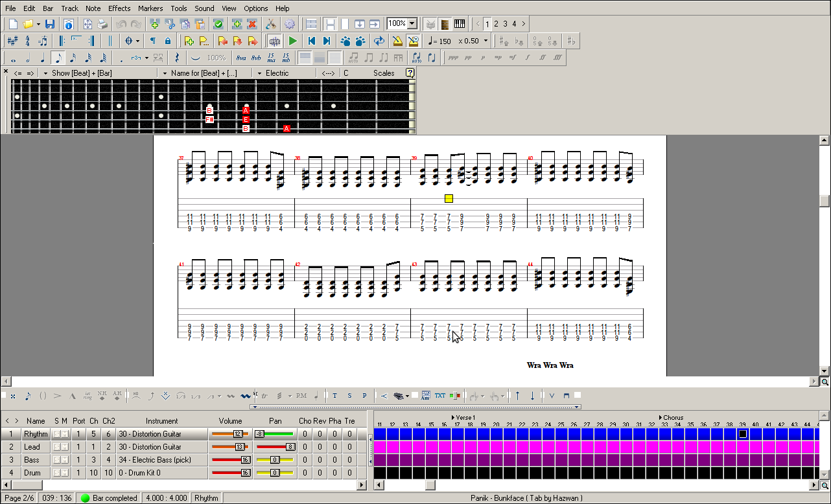Show the piano keyboard panel icon

point(460,24)
